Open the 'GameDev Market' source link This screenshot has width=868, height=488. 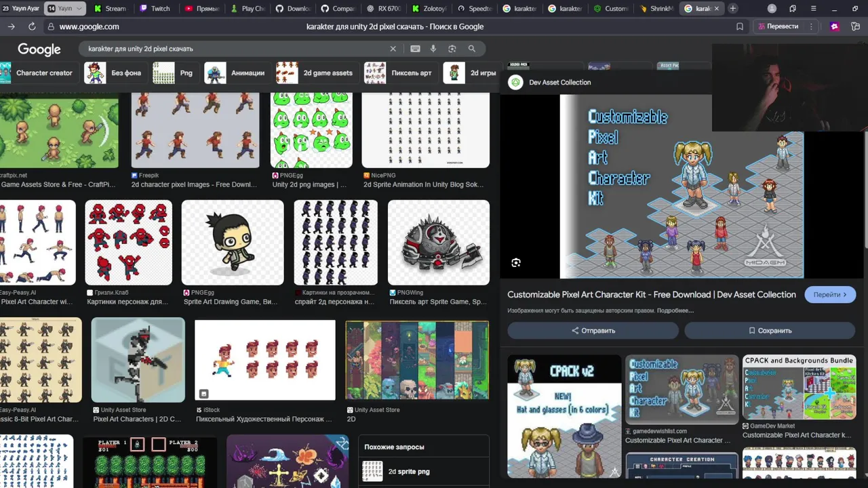pos(772,426)
